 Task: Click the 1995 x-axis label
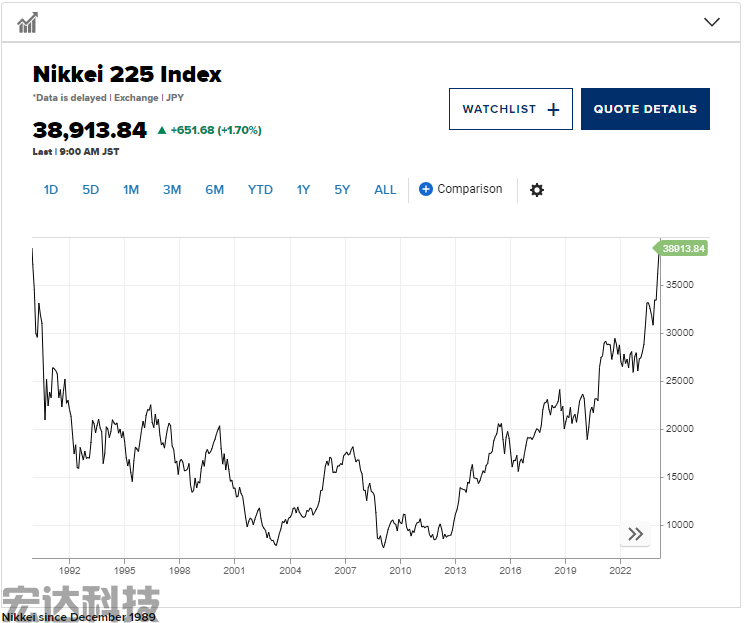pyautogui.click(x=125, y=570)
